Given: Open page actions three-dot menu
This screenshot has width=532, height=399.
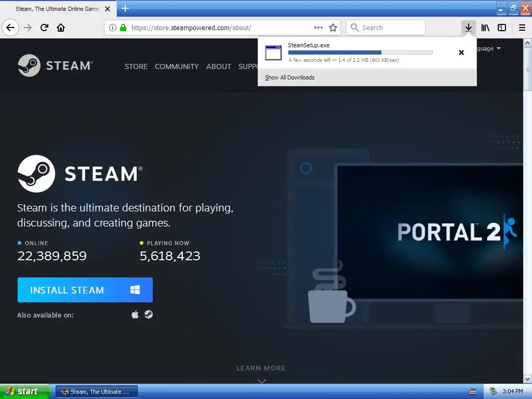Looking at the screenshot, I should [318, 28].
